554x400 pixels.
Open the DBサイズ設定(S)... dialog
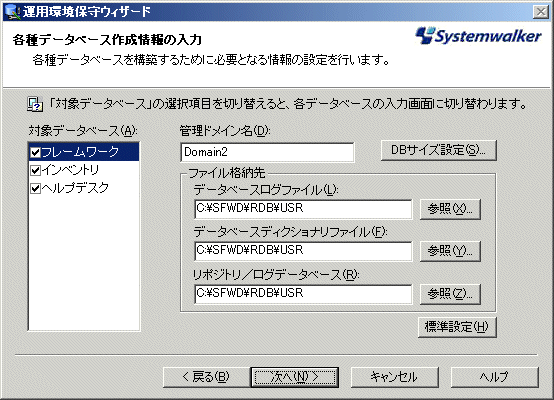pyautogui.click(x=439, y=151)
